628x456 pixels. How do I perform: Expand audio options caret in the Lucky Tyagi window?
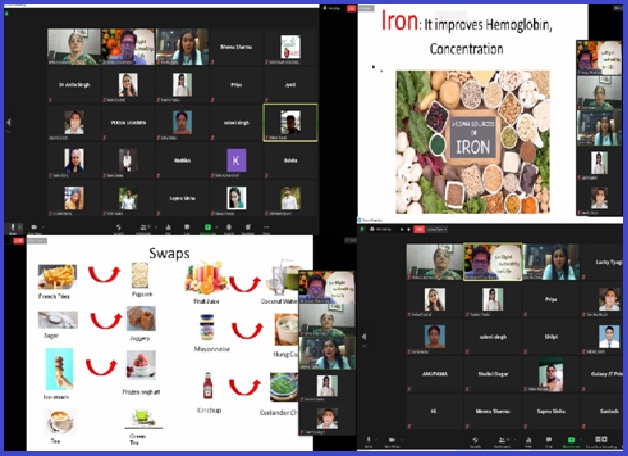[x=378, y=439]
